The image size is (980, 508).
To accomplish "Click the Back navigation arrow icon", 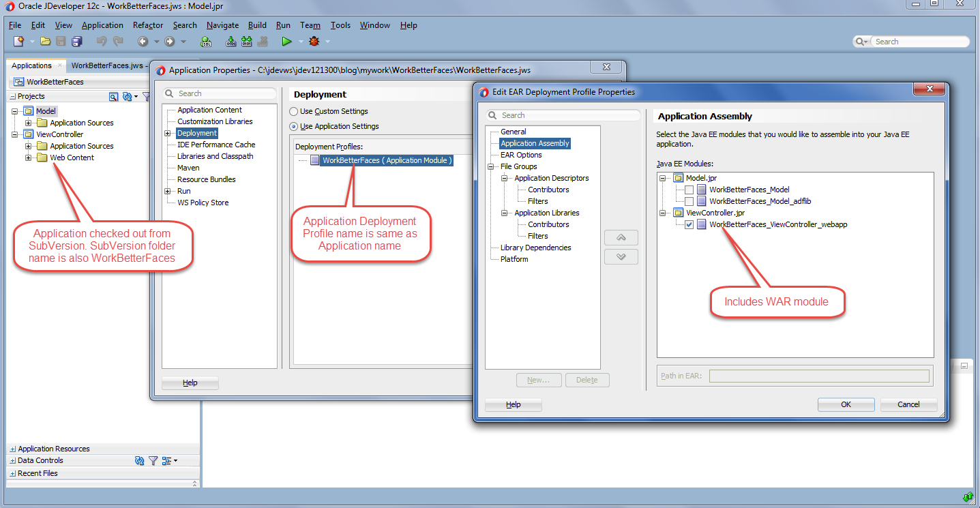I will (143, 42).
